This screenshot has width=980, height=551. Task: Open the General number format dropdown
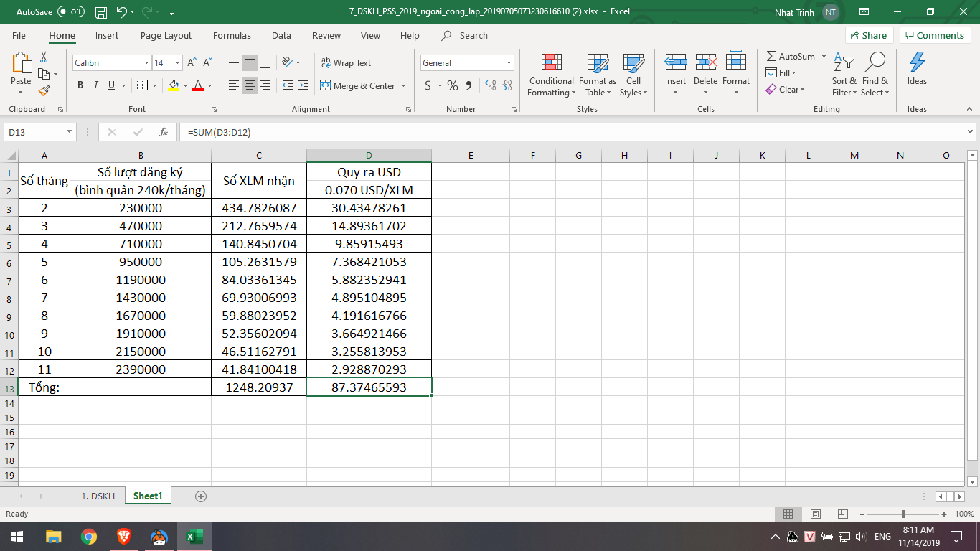(x=509, y=63)
